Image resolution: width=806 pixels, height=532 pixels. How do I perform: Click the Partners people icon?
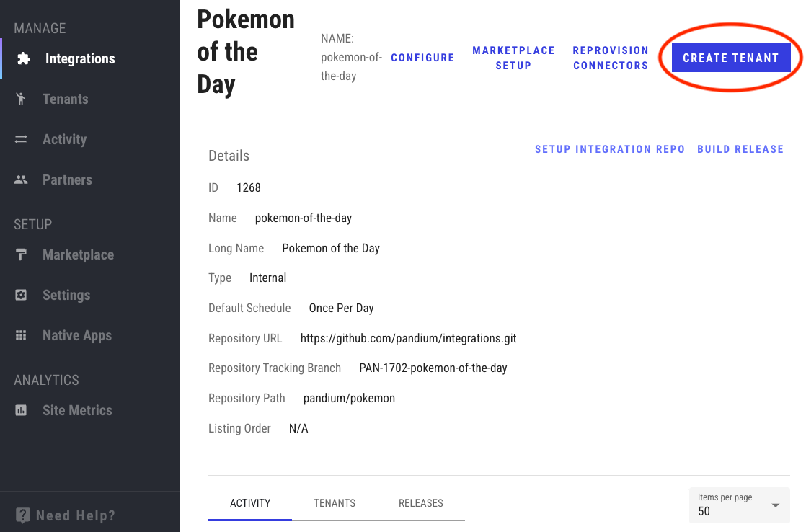[x=21, y=180]
